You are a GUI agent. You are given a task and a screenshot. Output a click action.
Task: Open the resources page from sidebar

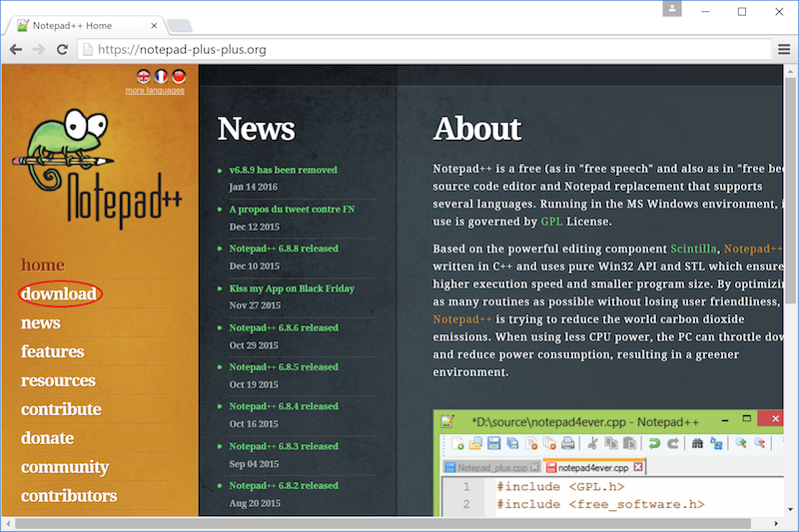point(58,380)
